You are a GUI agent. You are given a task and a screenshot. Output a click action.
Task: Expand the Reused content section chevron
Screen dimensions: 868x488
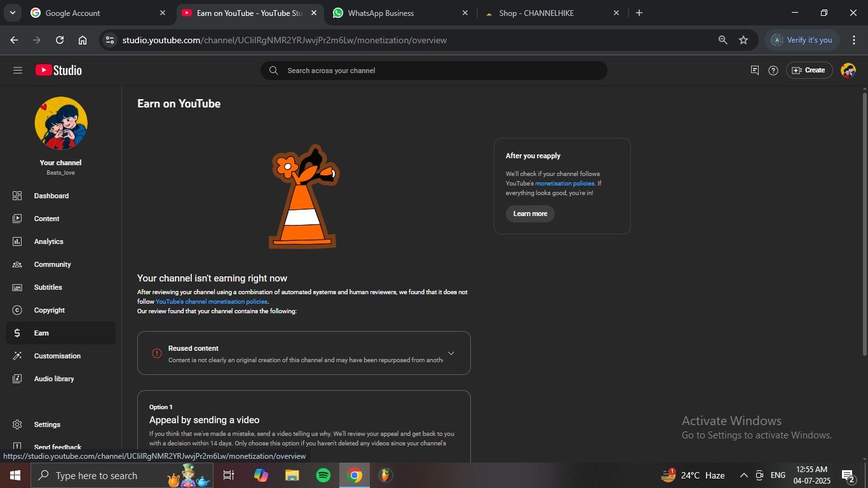(451, 353)
